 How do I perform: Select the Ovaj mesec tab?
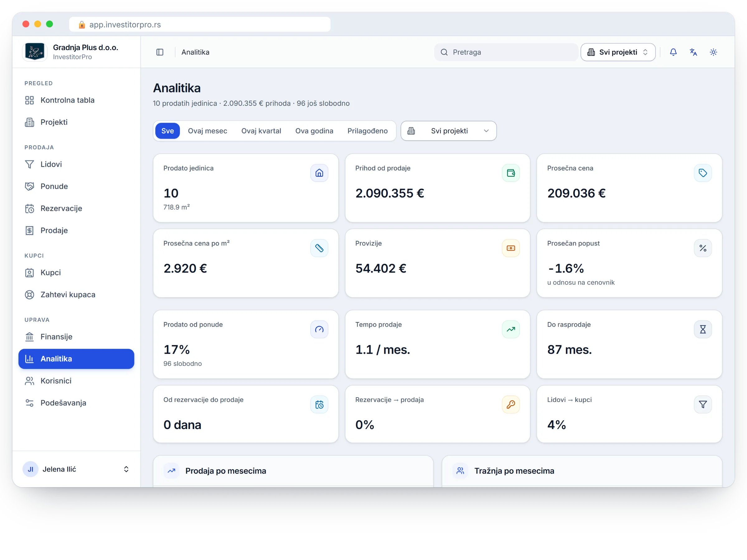click(207, 131)
